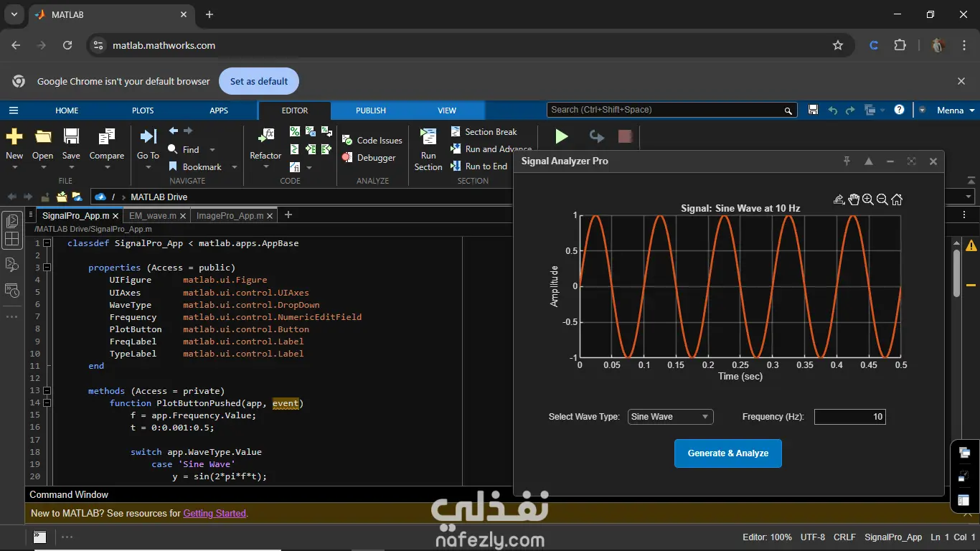Image resolution: width=980 pixels, height=551 pixels.
Task: Click the Find magnifier in Navigate group
Action: [x=173, y=149]
